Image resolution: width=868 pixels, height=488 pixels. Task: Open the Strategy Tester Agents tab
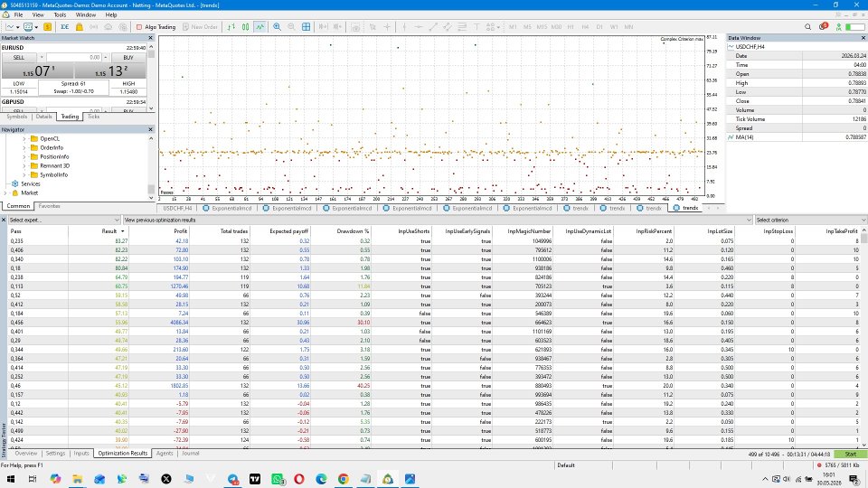coord(165,453)
